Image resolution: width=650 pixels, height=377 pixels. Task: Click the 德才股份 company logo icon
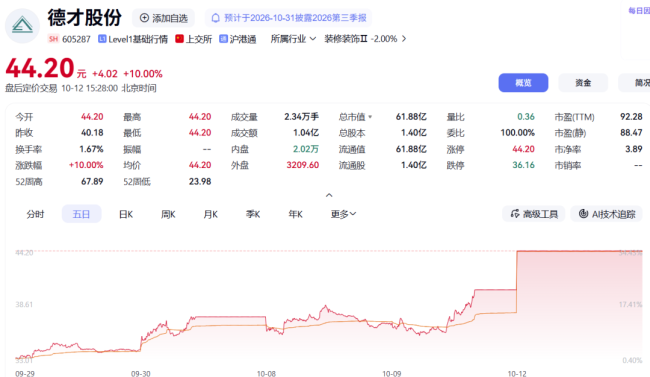(x=22, y=26)
